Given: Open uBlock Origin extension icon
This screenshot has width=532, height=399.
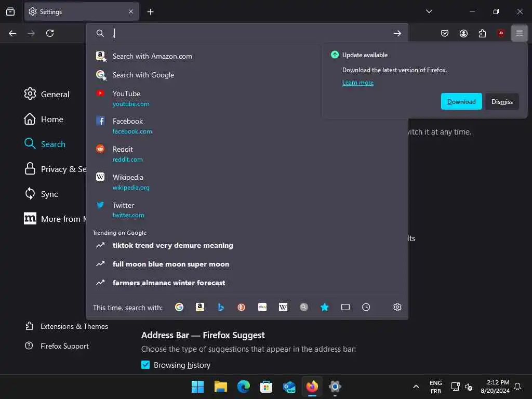Looking at the screenshot, I should coord(501,33).
